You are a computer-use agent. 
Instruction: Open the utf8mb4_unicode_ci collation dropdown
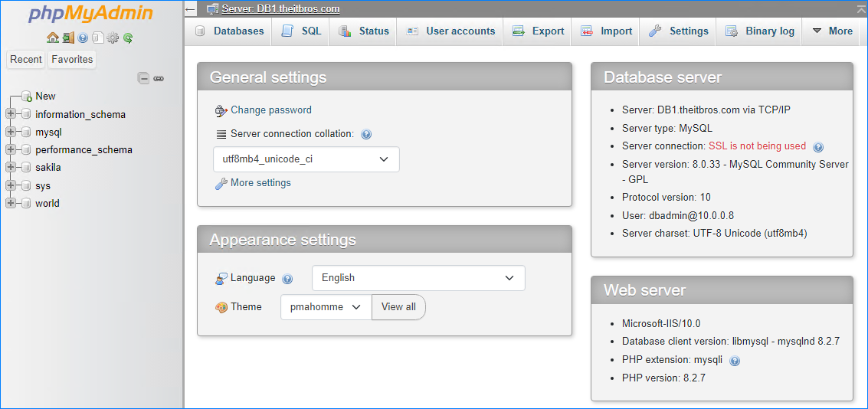tap(306, 159)
